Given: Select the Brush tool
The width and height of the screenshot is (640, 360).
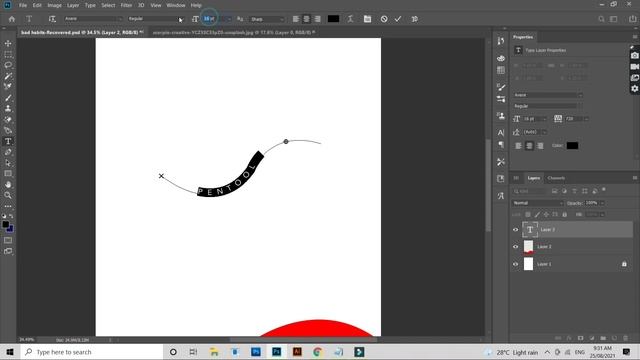Looking at the screenshot, I should 8,98.
